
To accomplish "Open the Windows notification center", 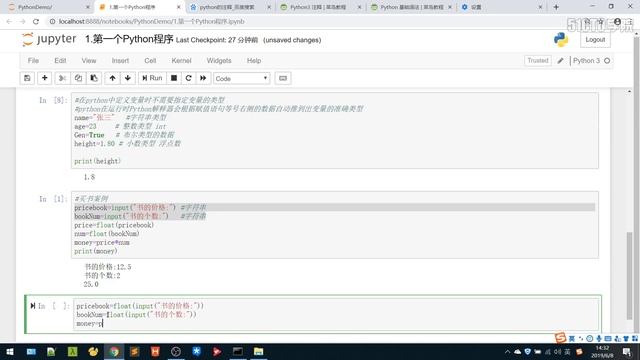I will tap(627, 351).
